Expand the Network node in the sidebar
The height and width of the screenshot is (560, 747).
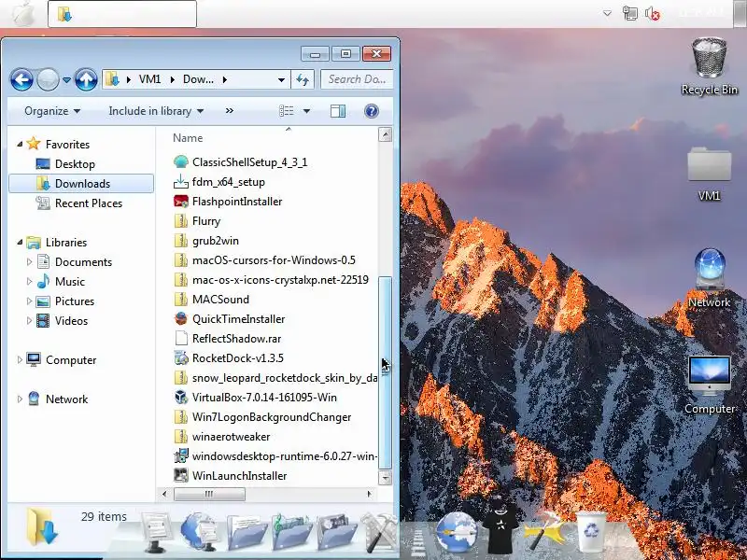click(20, 399)
